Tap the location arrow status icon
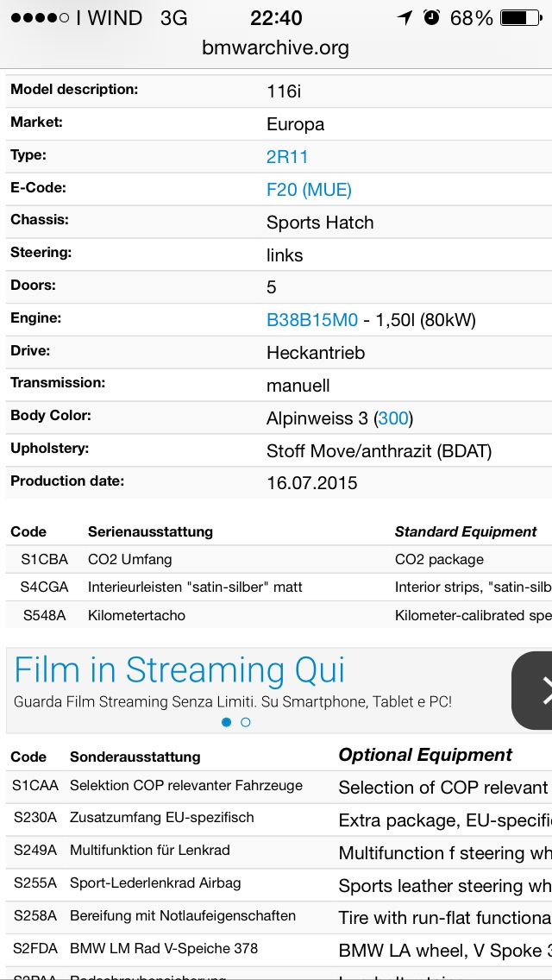The image size is (552, 980). click(x=405, y=18)
